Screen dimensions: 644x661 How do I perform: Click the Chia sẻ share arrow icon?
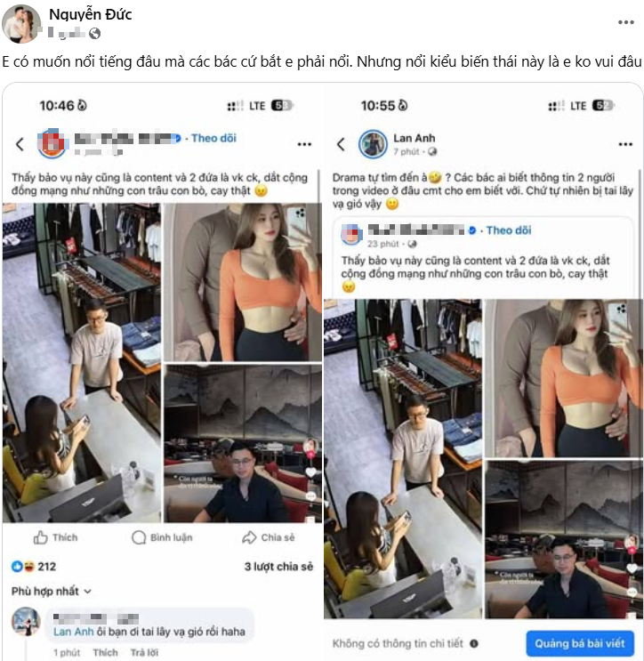point(249,537)
